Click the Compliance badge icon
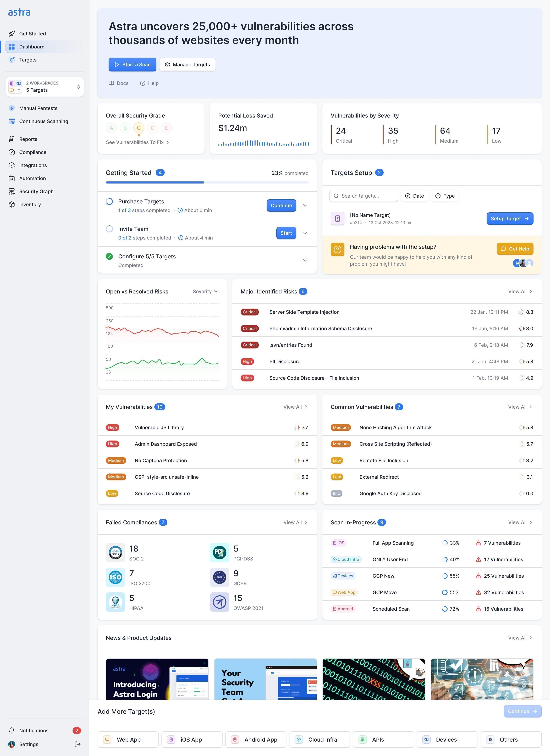 tap(12, 152)
